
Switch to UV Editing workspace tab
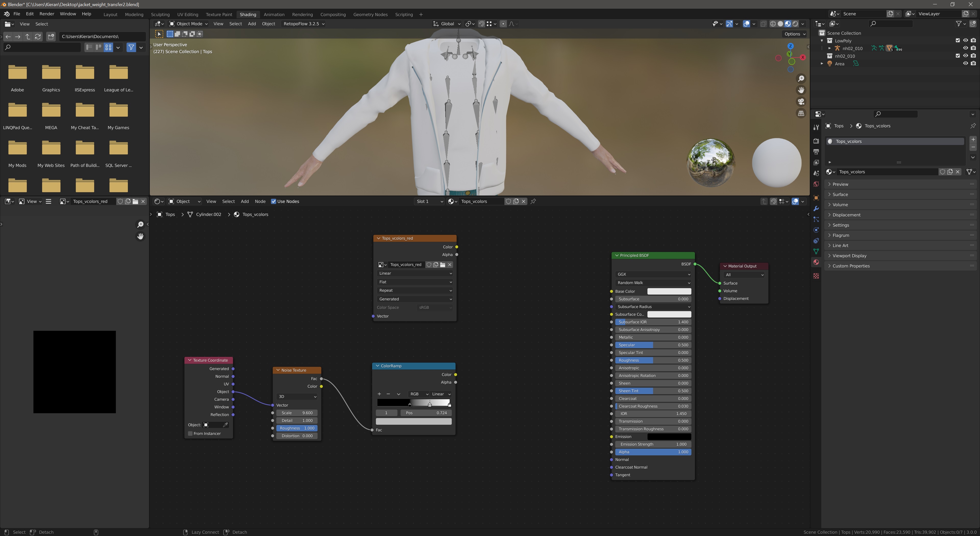click(x=188, y=15)
